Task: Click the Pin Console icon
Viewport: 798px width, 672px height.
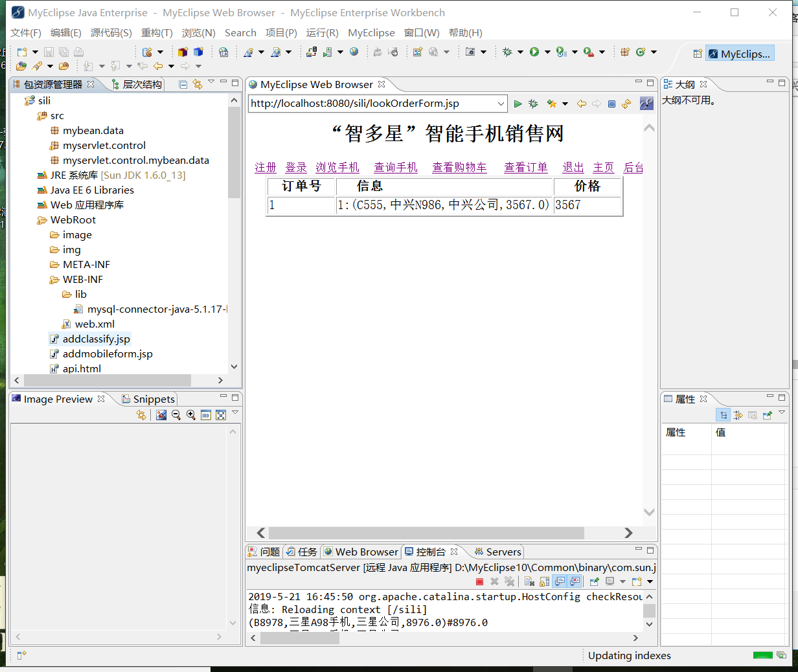Action: (595, 581)
